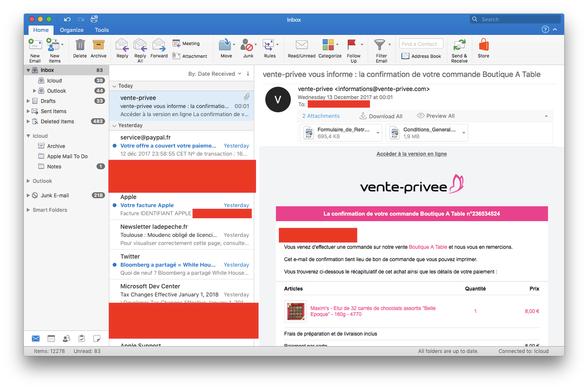Toggle sort order arrow in message list

tap(248, 74)
